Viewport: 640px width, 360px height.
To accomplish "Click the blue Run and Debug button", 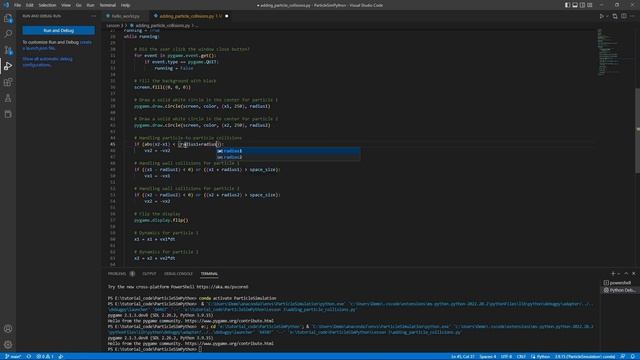I will click(x=58, y=30).
